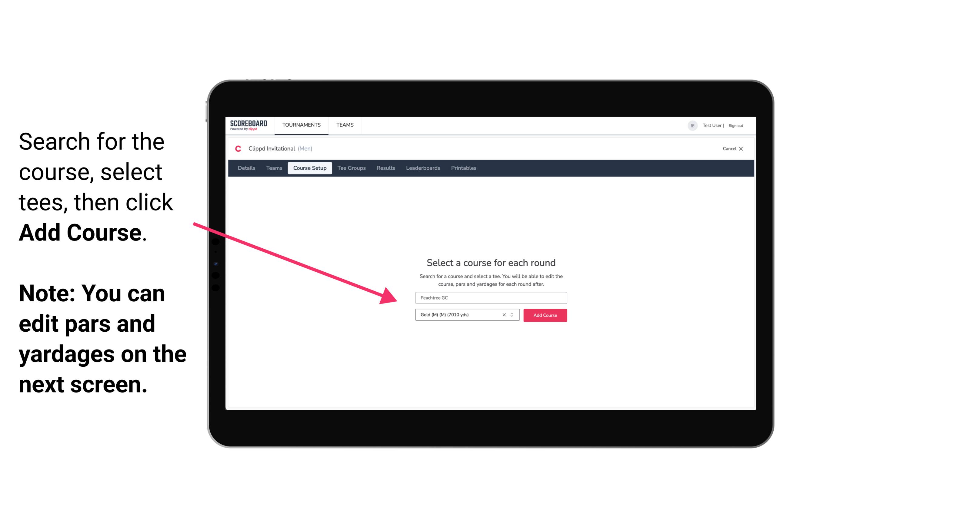The height and width of the screenshot is (527, 980).
Task: Click the Peachtree GC search input field
Action: tap(490, 297)
